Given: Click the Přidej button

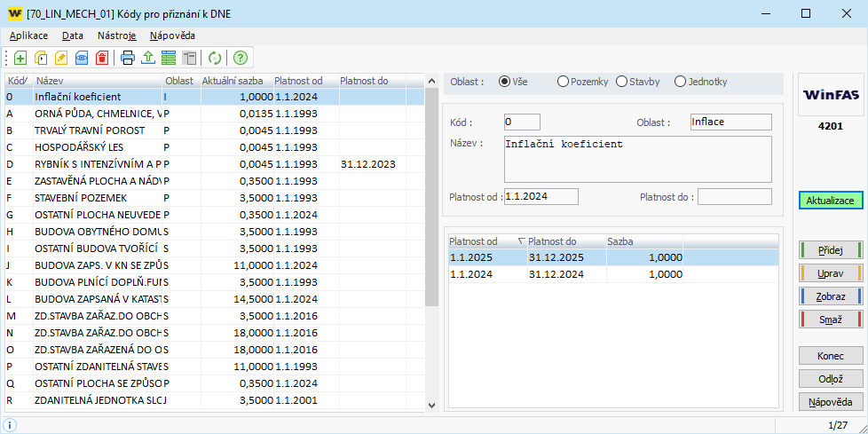Looking at the screenshot, I should click(x=831, y=250).
